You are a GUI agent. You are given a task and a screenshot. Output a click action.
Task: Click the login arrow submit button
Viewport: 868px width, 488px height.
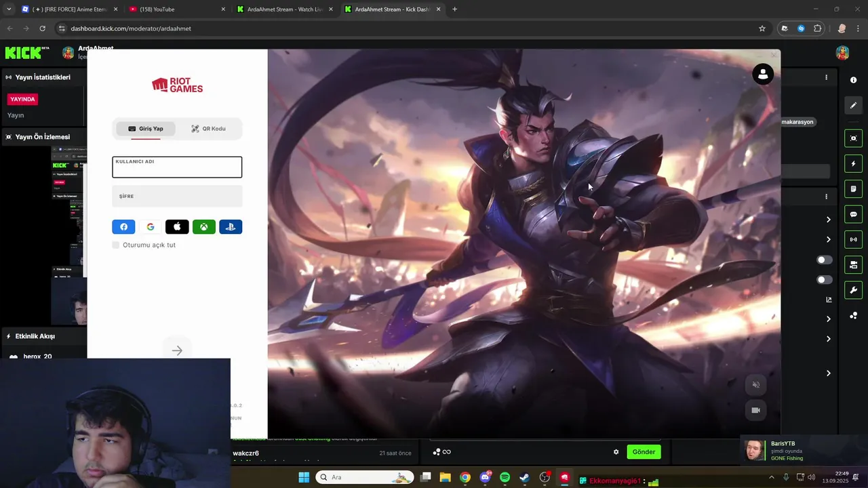point(177,350)
